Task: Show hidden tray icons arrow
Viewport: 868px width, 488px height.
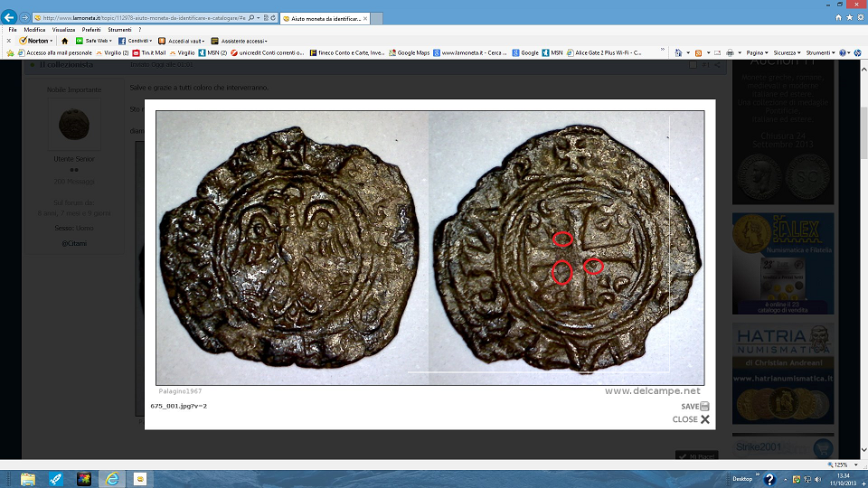Action: [786, 479]
